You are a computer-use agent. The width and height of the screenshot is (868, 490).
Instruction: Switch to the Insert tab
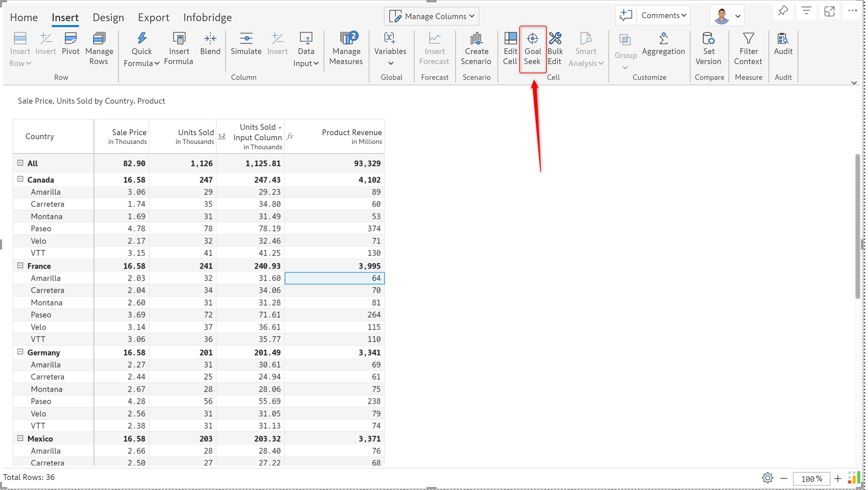coord(65,17)
